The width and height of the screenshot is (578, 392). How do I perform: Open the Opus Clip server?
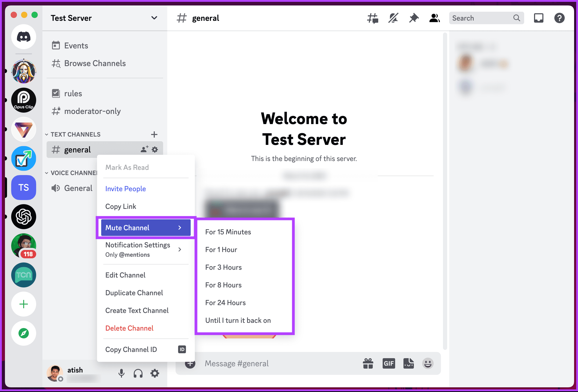(24, 100)
